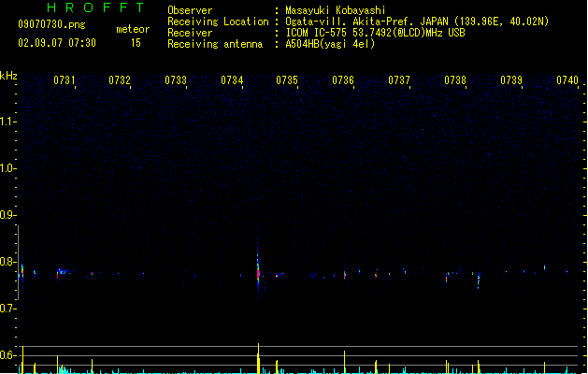Click the 0735 time marker
Viewport: 588px width, 374px height.
pos(287,80)
